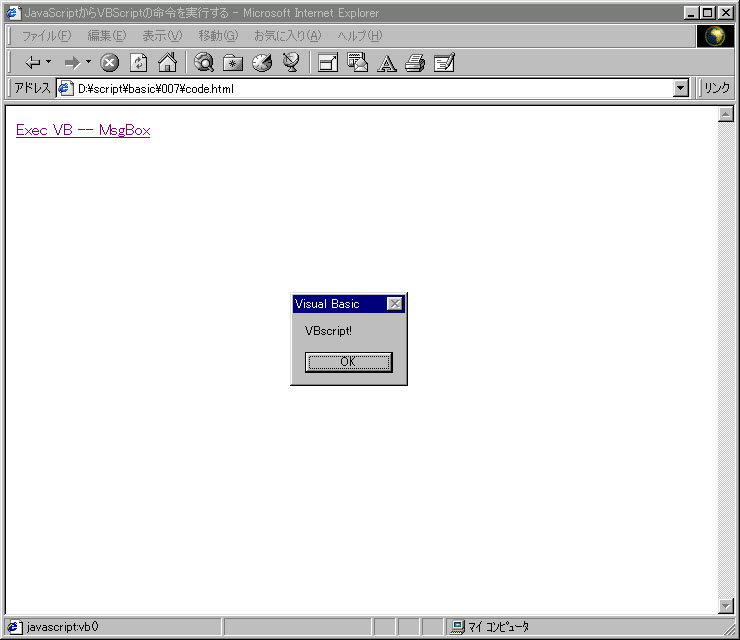Click the Stop loading icon

click(109, 62)
